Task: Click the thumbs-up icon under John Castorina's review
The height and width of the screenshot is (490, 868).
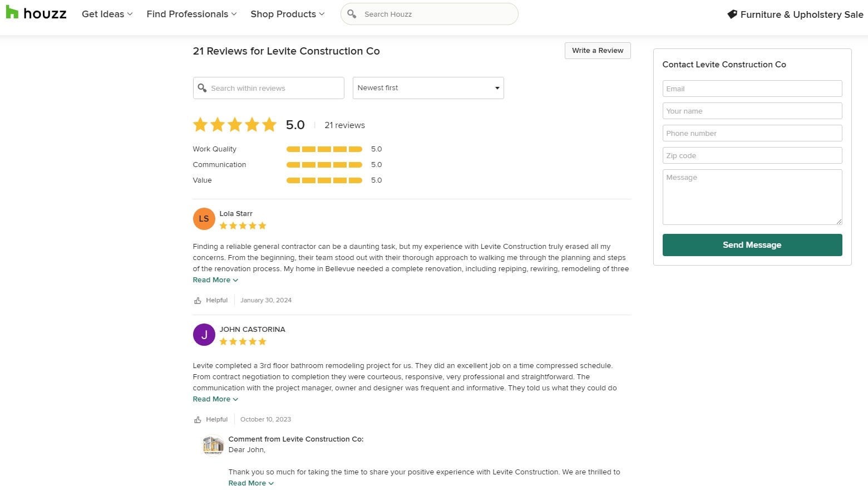Action: click(x=198, y=420)
